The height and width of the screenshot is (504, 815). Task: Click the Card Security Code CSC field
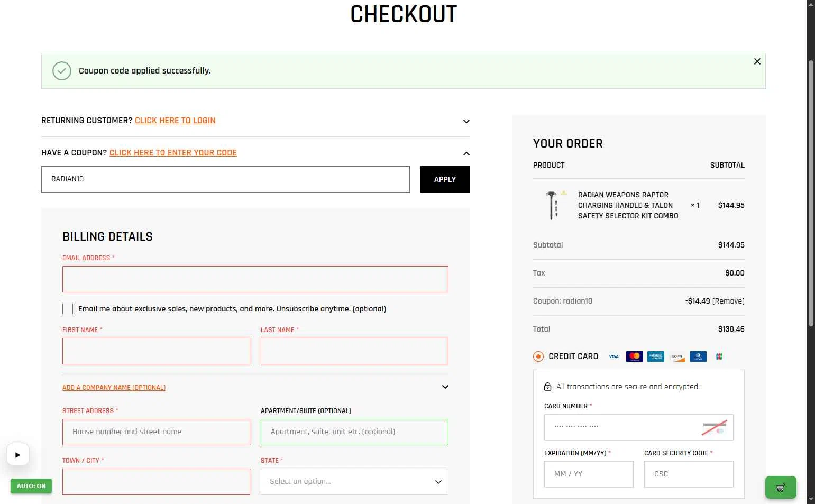tap(689, 474)
